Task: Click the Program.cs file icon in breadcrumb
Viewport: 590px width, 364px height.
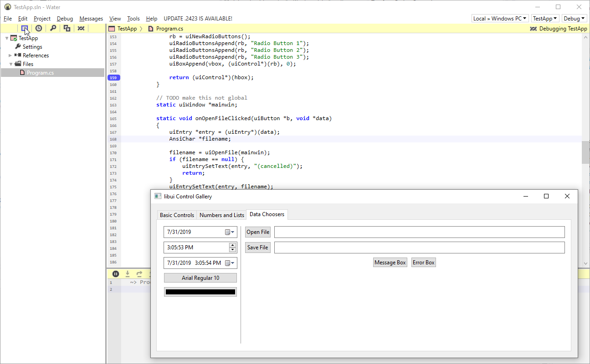Action: [x=151, y=29]
